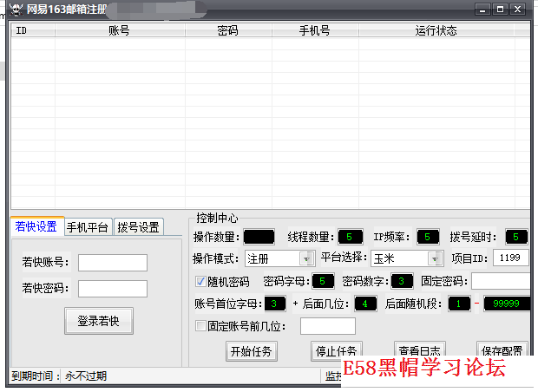Click the 保存配置 button

click(x=502, y=349)
